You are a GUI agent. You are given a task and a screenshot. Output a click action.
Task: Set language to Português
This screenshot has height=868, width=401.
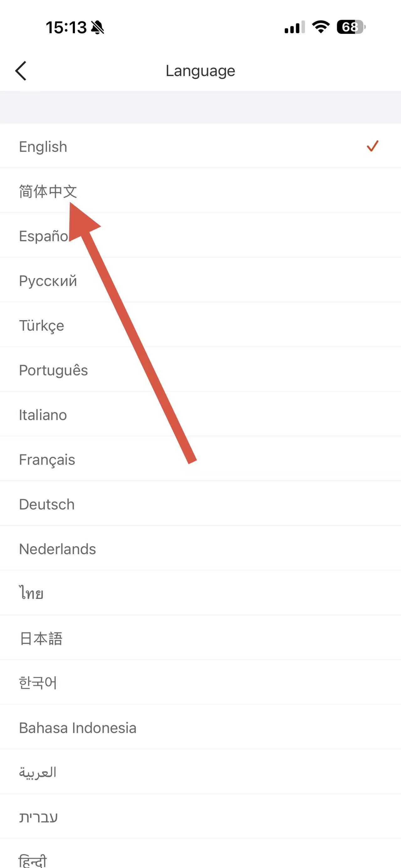click(x=53, y=370)
